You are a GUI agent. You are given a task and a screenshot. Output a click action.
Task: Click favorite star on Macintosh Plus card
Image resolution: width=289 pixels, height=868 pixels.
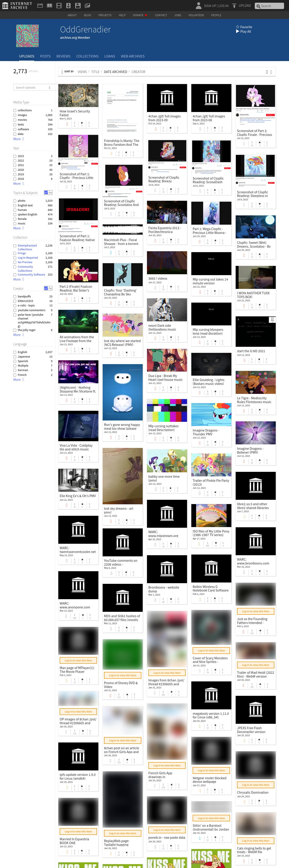[x=126, y=252]
